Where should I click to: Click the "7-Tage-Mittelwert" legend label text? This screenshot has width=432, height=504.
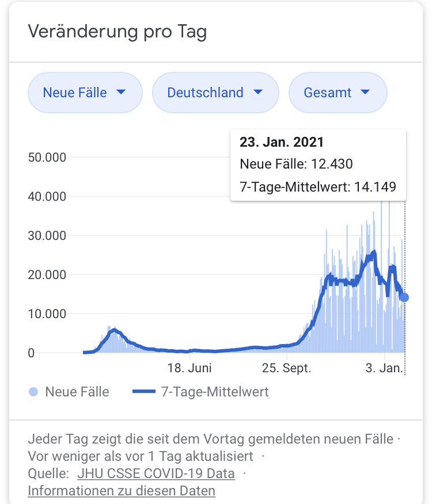(215, 392)
